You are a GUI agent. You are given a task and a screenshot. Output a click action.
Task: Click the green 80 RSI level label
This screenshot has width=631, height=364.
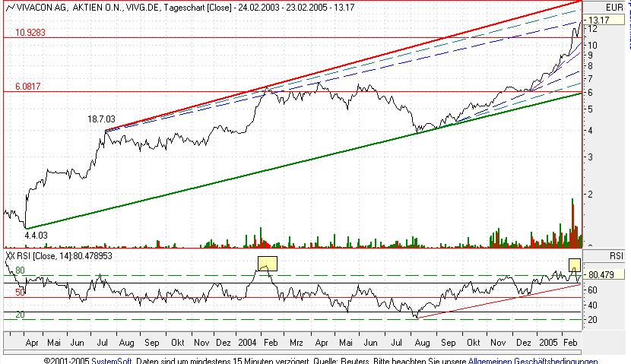click(x=20, y=271)
